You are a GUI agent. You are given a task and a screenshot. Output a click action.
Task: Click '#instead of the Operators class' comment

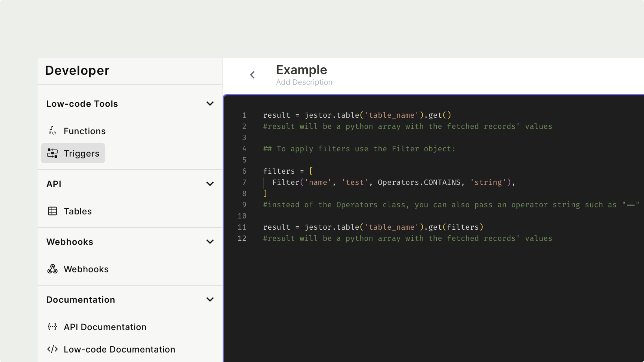pos(451,205)
